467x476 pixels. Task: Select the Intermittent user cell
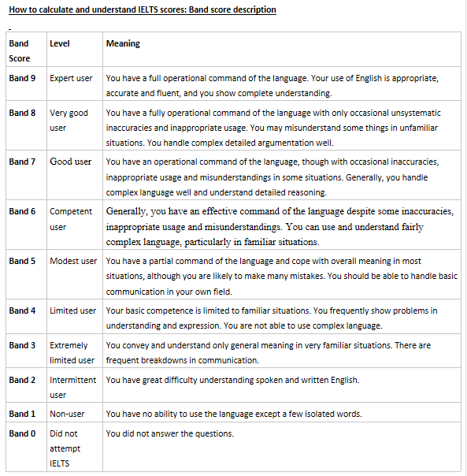click(x=75, y=385)
